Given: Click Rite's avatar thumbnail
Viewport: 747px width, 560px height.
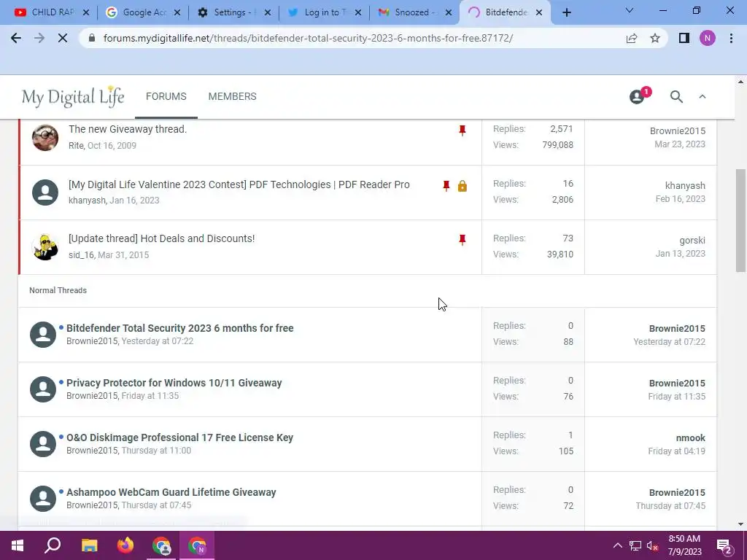Looking at the screenshot, I should click(x=44, y=138).
